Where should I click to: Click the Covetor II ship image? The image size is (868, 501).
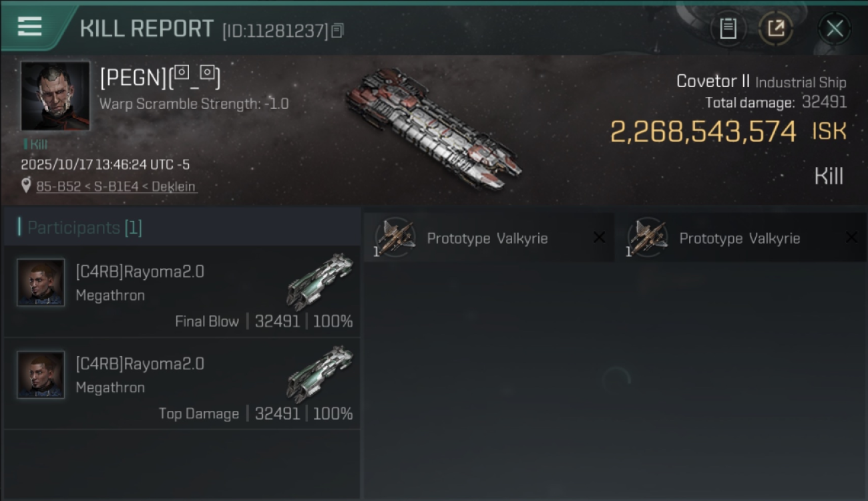pos(433,129)
